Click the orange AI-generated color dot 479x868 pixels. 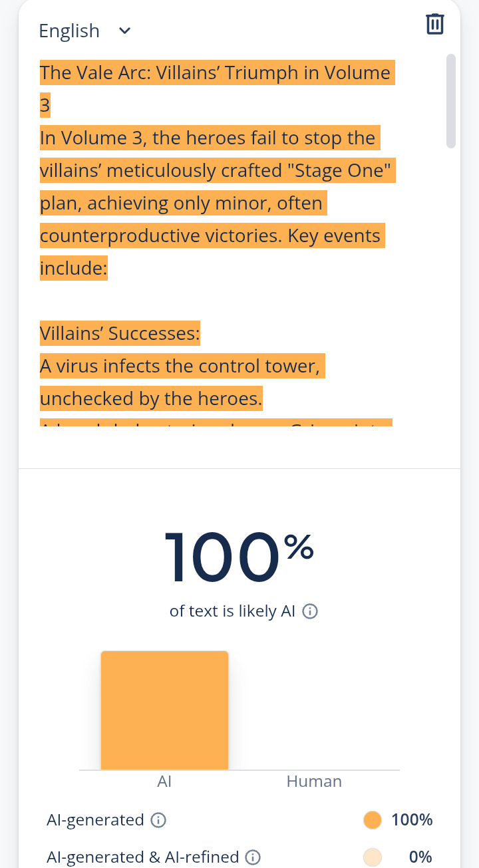[x=373, y=820]
